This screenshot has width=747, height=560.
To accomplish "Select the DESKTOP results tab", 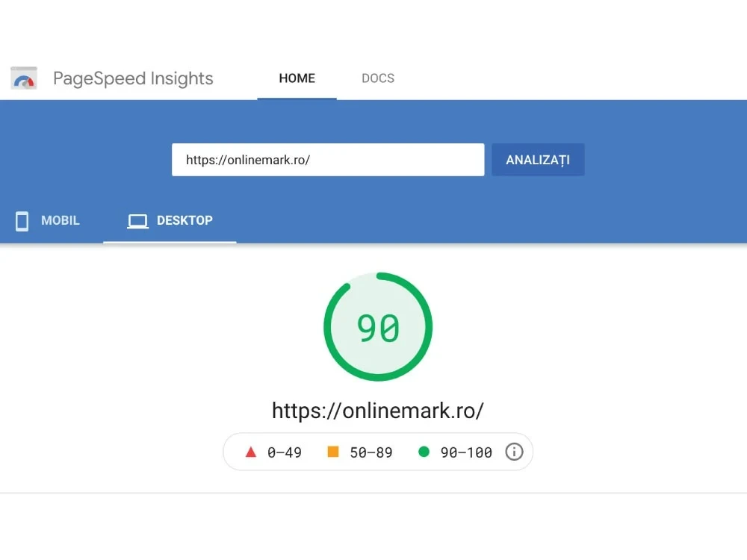I will (170, 221).
